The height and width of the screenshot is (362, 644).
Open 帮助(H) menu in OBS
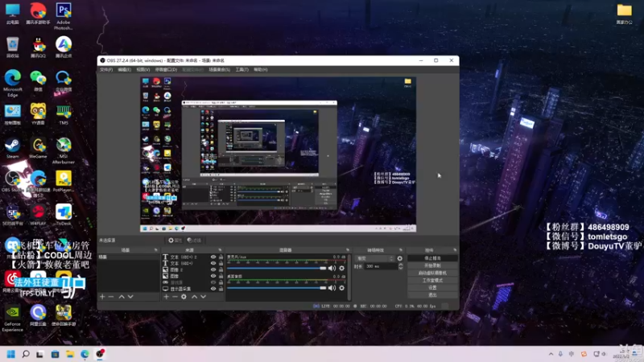point(260,70)
